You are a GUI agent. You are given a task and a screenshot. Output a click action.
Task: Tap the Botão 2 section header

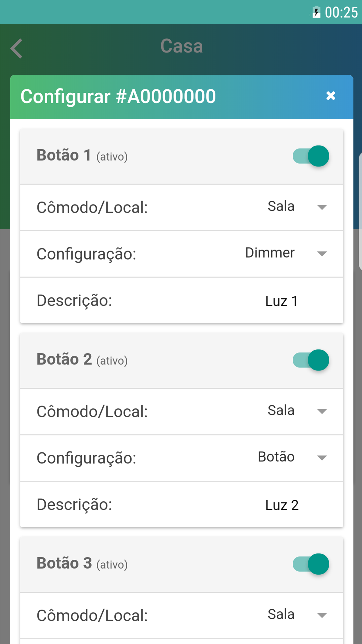click(82, 360)
